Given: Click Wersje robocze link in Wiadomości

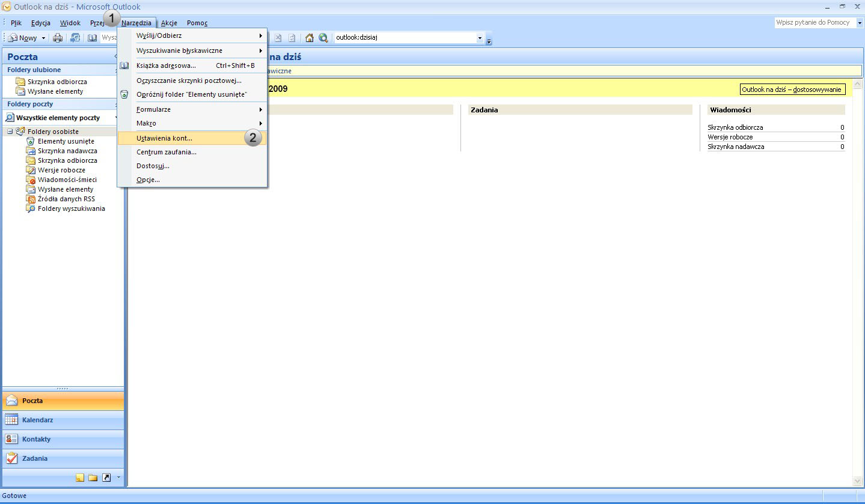Looking at the screenshot, I should (730, 137).
